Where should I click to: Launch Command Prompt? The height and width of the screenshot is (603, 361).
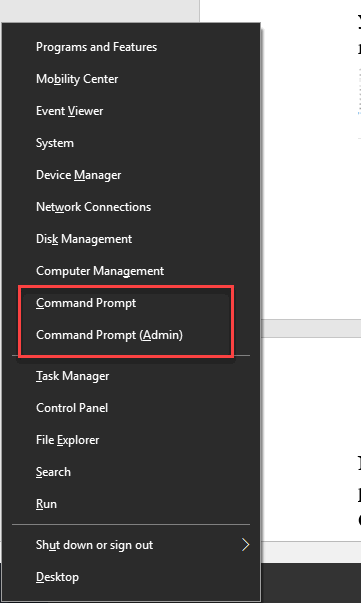(131, 303)
